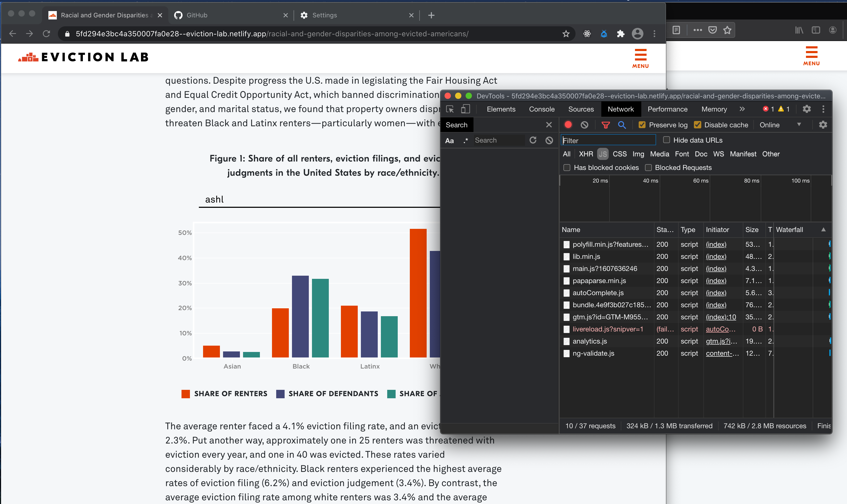Uncheck the Preserve log checkbox
The image size is (847, 504).
(642, 125)
